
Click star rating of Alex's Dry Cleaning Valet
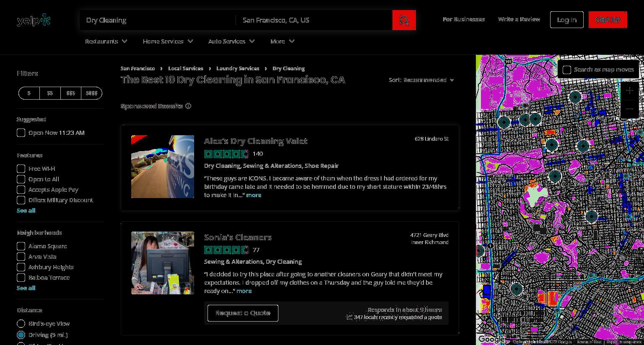[x=226, y=154]
